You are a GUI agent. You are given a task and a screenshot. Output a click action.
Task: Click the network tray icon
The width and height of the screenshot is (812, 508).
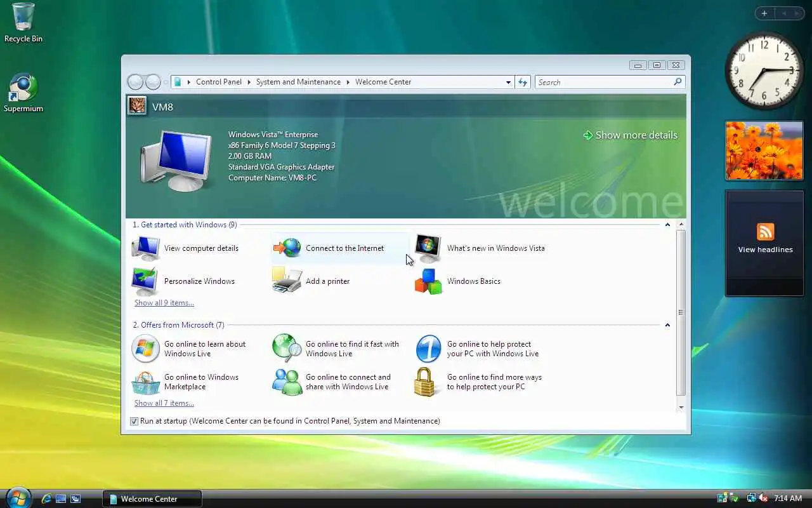coord(751,498)
